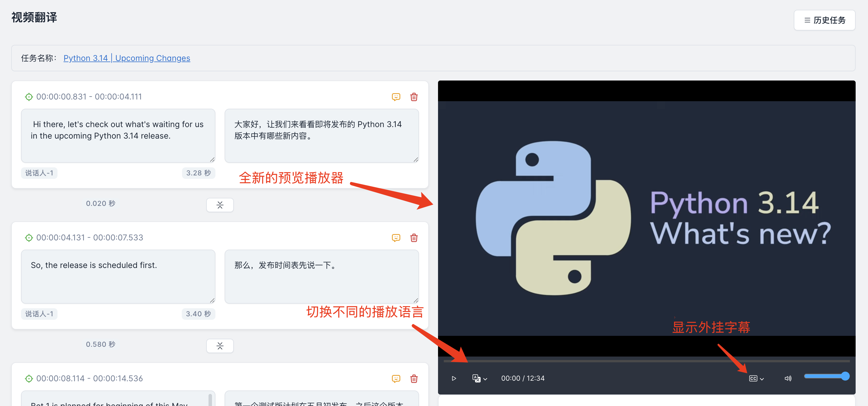868x406 pixels.
Task: Open 历史任务 history tasks button
Action: (x=824, y=20)
